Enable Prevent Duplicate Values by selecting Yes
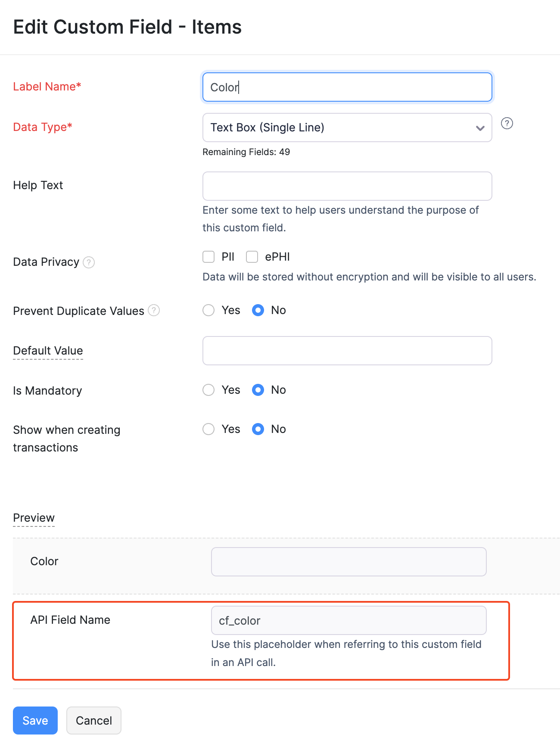The image size is (560, 747). tap(208, 310)
